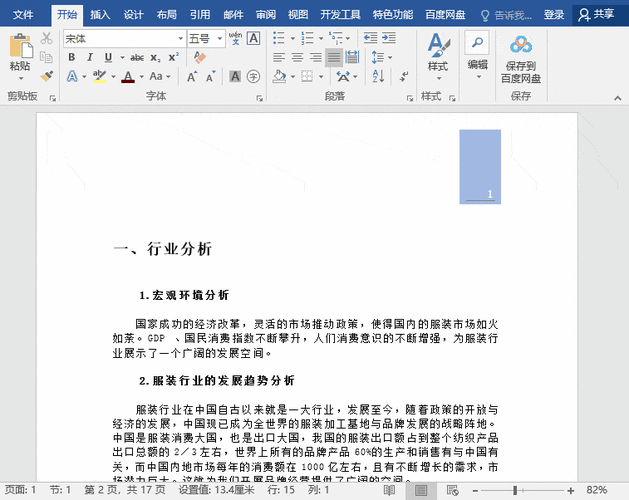The height and width of the screenshot is (500, 629).
Task: Open underline style dropdown arrow
Action: [122, 58]
